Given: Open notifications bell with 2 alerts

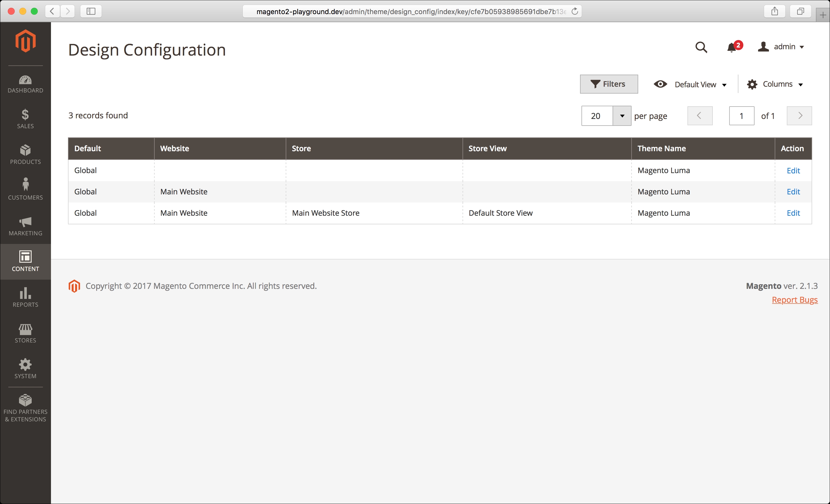Looking at the screenshot, I should (734, 47).
